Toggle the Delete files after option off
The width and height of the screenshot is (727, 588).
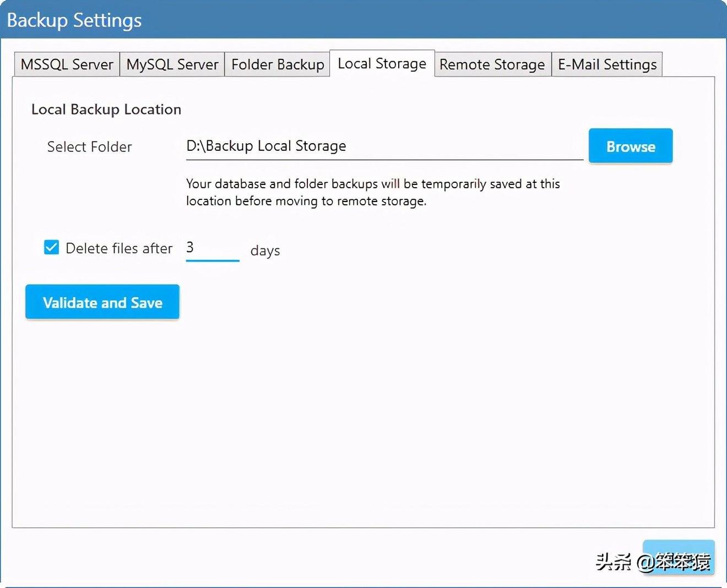coord(51,247)
